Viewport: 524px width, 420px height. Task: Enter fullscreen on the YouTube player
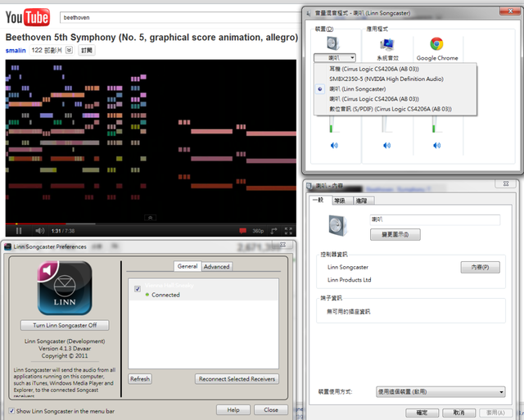coord(288,231)
